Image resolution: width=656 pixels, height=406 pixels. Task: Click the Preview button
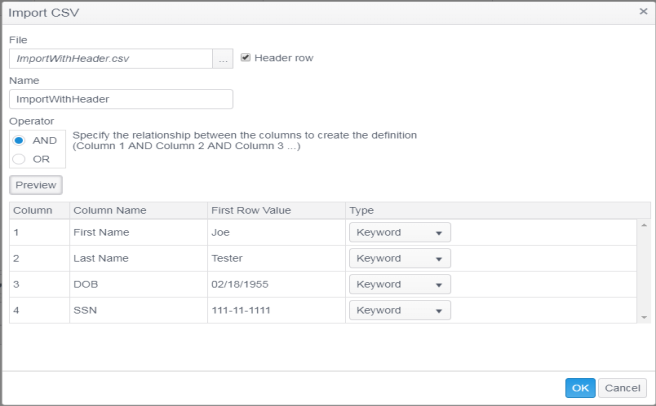[35, 185]
